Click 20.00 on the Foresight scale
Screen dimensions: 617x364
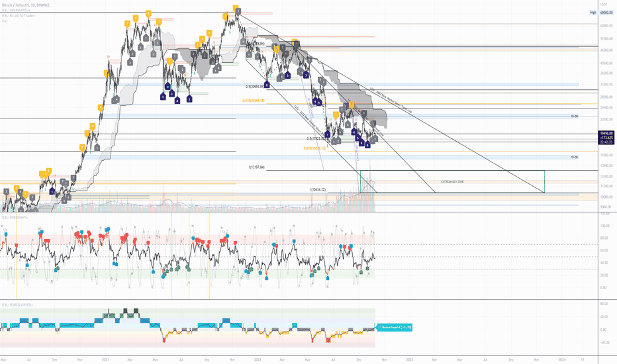(604, 275)
